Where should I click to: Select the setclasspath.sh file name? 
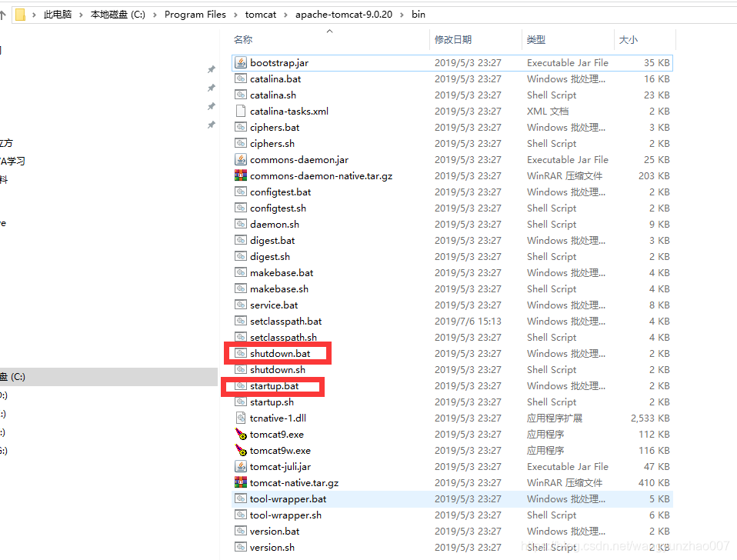(283, 338)
